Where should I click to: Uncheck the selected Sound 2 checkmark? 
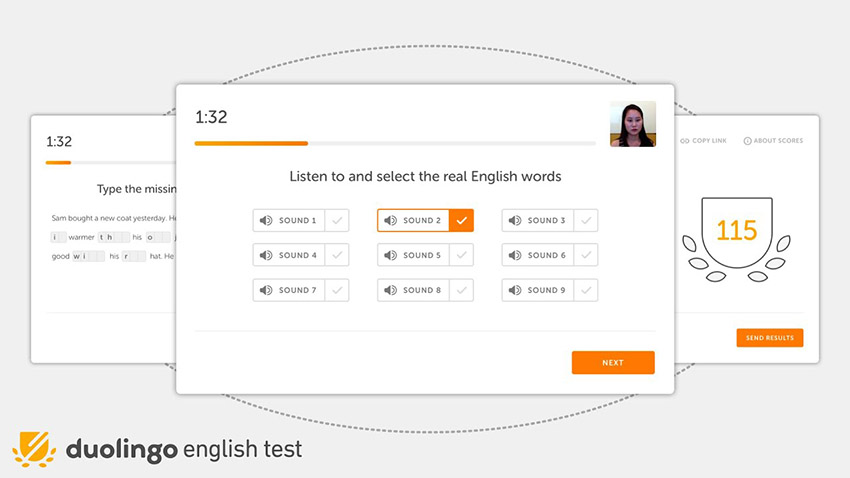pos(461,221)
